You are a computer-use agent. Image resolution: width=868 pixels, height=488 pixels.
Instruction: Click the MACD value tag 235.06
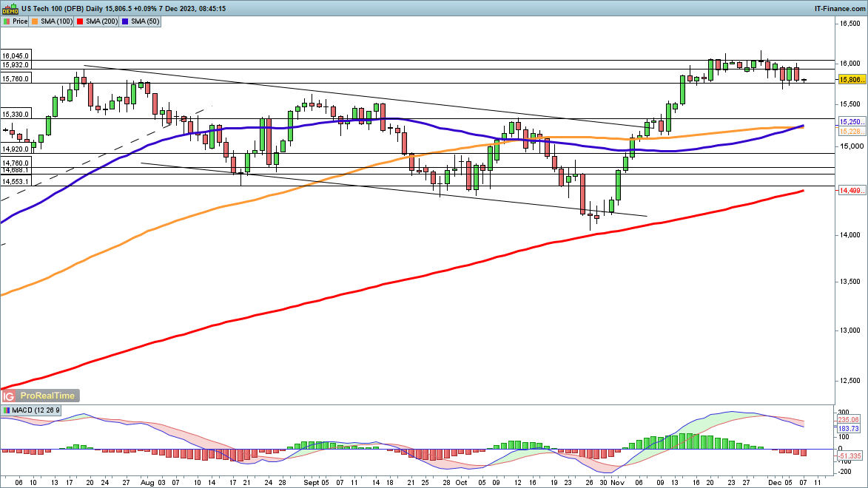(x=848, y=420)
